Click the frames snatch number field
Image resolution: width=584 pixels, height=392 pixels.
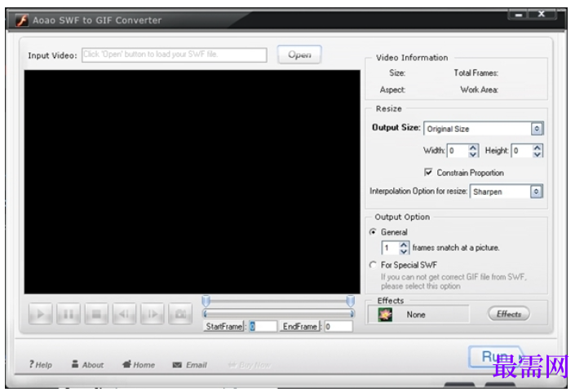(x=390, y=248)
